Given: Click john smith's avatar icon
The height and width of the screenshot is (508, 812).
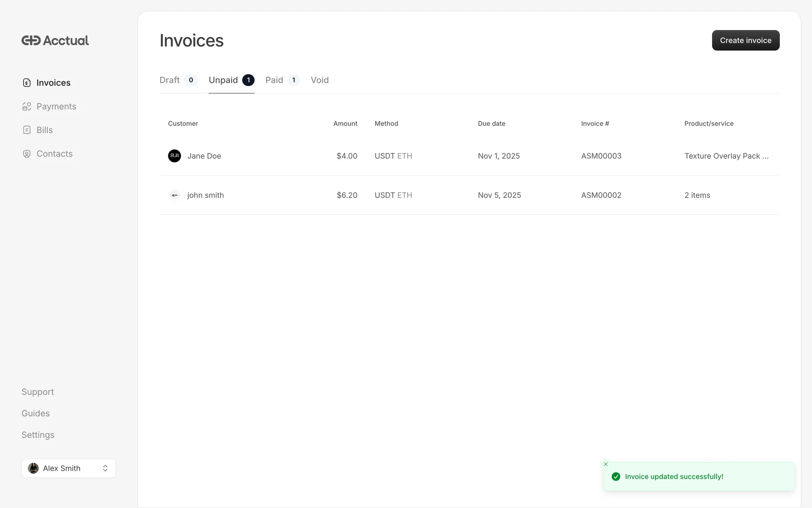Looking at the screenshot, I should point(174,195).
